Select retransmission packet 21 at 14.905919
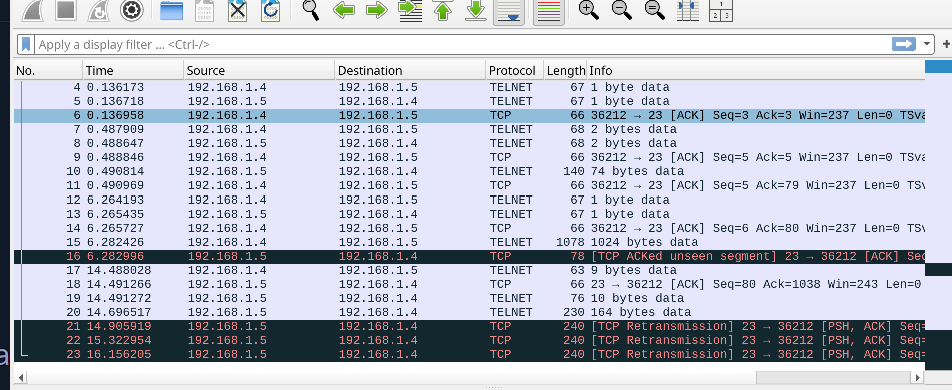The height and width of the screenshot is (390, 952). [x=469, y=327]
